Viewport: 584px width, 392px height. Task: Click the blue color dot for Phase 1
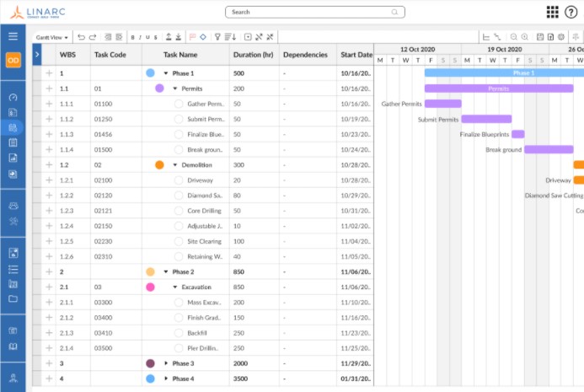click(151, 73)
